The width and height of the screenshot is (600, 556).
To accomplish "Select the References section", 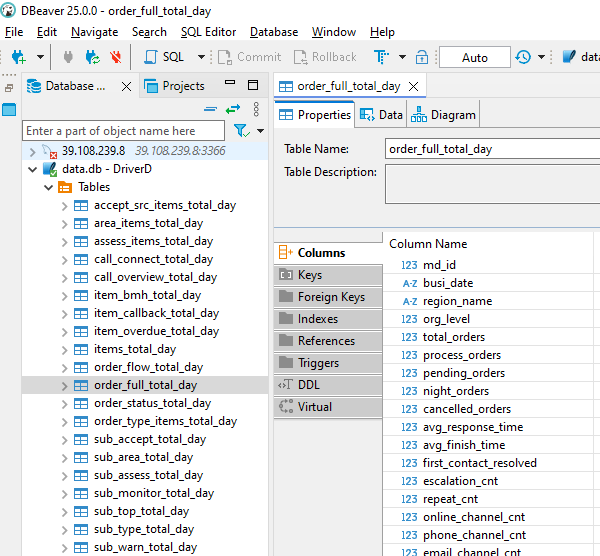I will click(328, 341).
